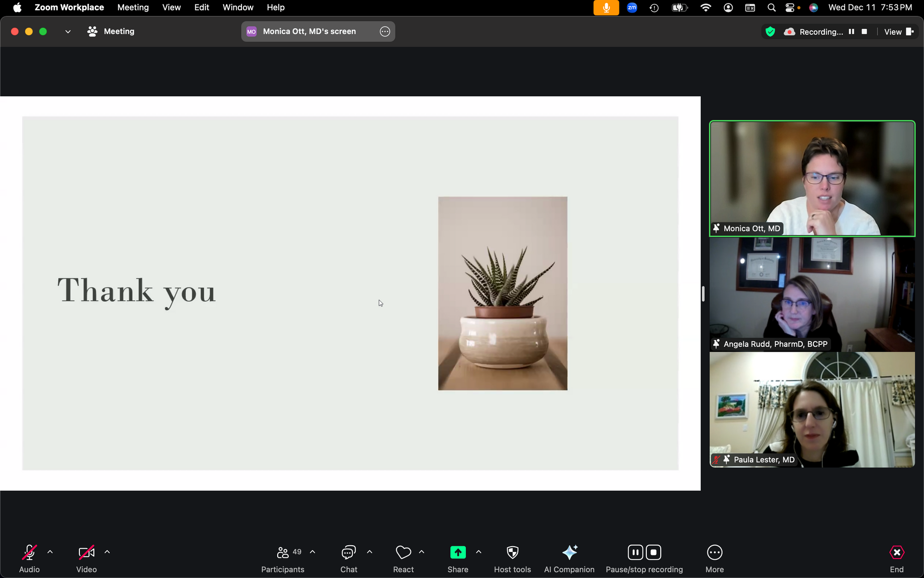Select Angela Rudd's video thumbnail
This screenshot has width=924, height=578.
click(812, 294)
